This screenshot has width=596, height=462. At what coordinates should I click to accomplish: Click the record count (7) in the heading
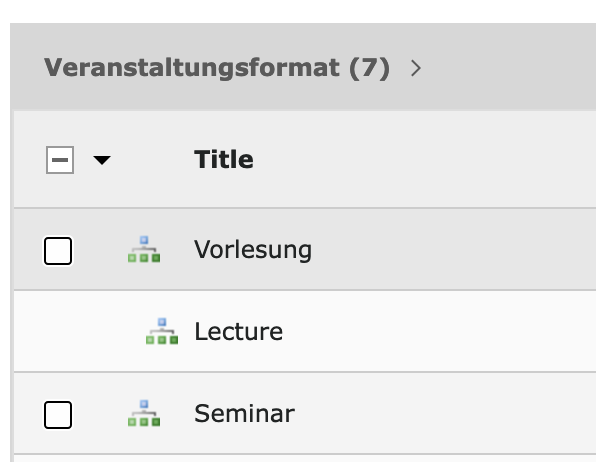point(369,68)
